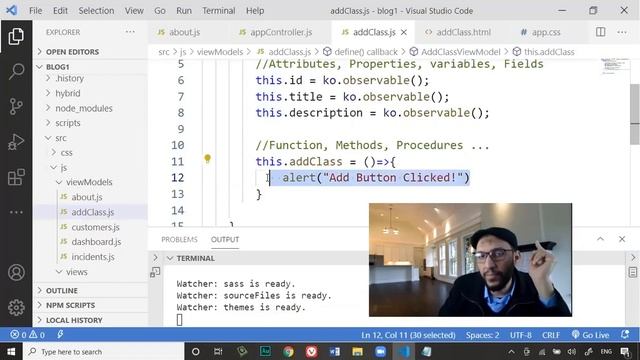Screen dimensions: 640x360
Task: Open Cortana circle on the taskbar
Action: 196,351
